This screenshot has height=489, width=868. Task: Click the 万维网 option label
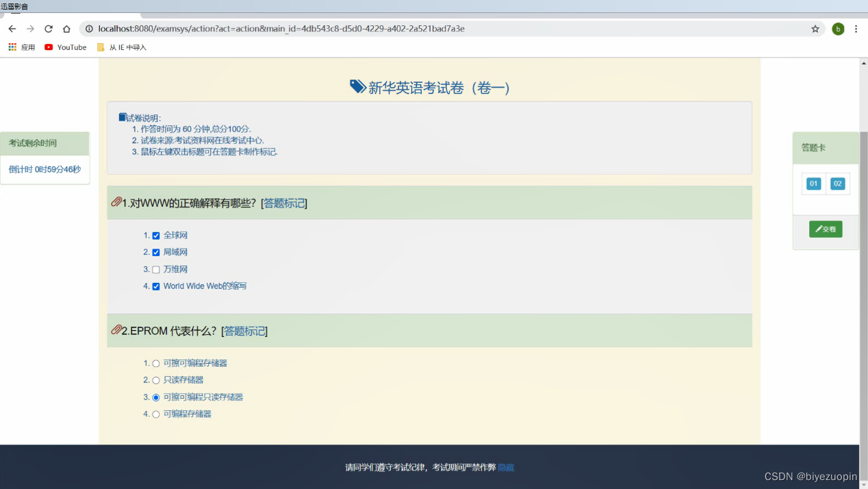(175, 270)
